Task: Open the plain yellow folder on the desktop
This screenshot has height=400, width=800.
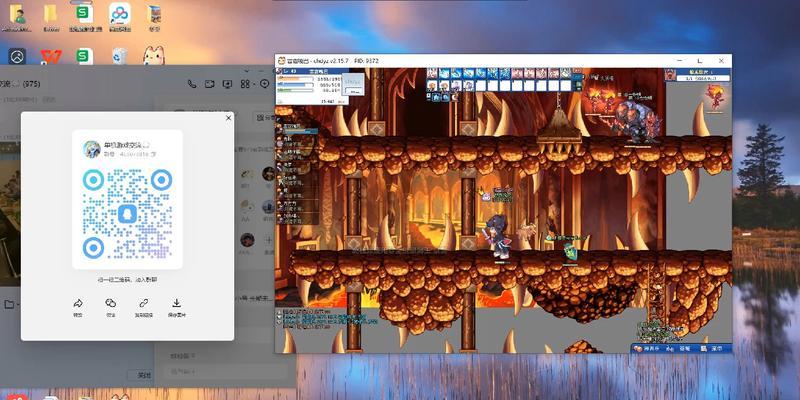Action: 51,14
